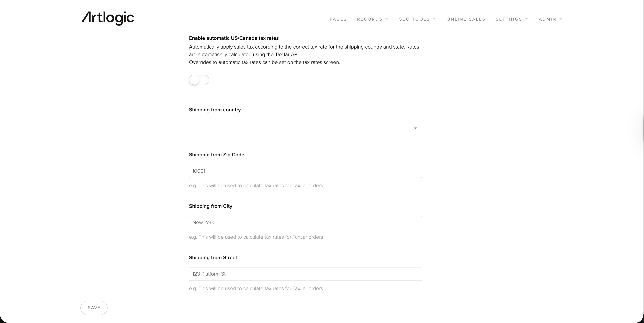Expand the SETTINGS menu label
Screen dimensions: 644x323
(x=509, y=19)
